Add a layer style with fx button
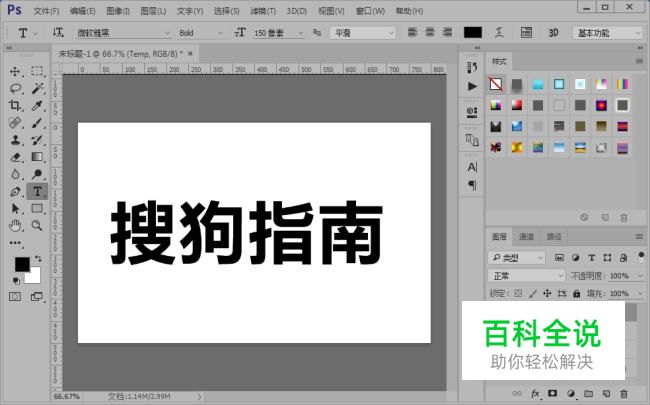This screenshot has width=650, height=405. tap(535, 393)
